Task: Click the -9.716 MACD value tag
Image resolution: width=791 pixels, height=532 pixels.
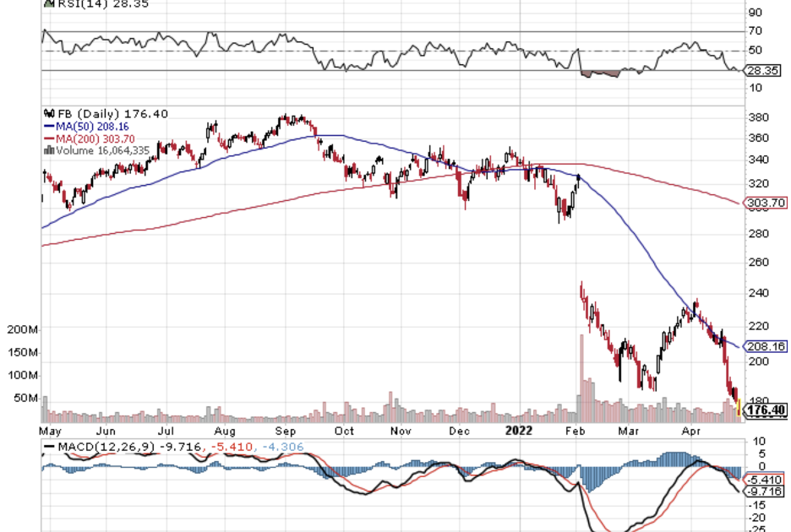Action: (x=767, y=491)
